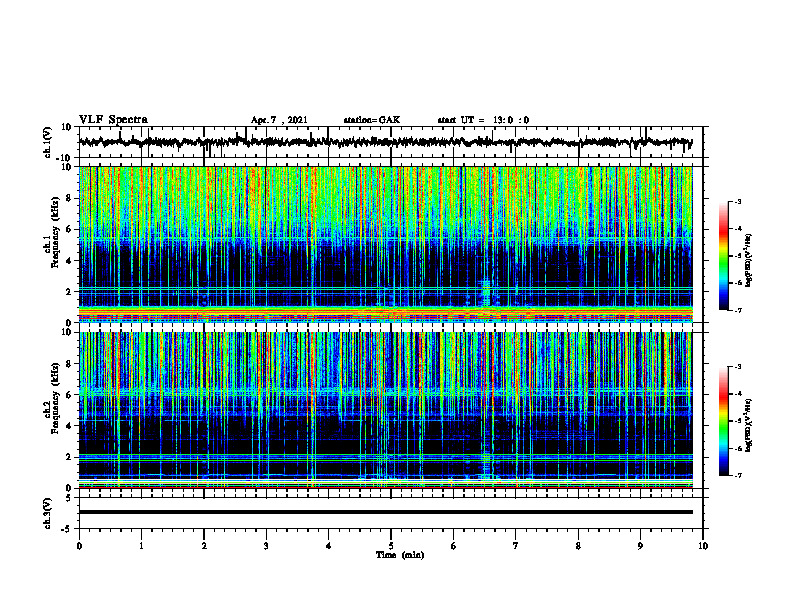Click time tick label '3' on x-axis
Image resolution: width=792 pixels, height=612 pixels.
(266, 546)
